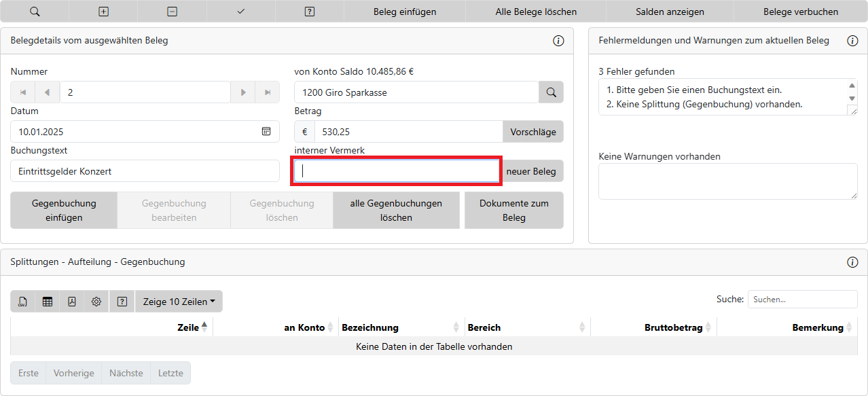Image resolution: width=868 pixels, height=396 pixels.
Task: Click the minus-box remove icon in top toolbar
Action: click(x=173, y=12)
